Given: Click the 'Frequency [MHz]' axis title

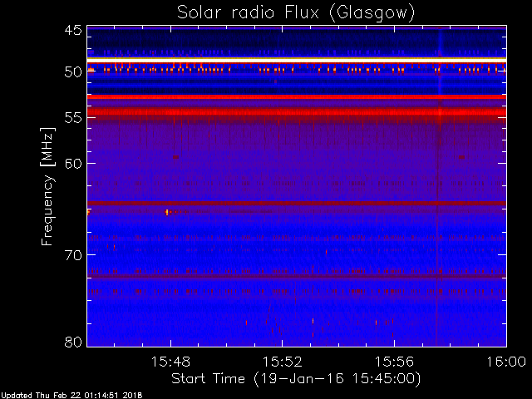Looking at the screenshot, I should [47, 186].
